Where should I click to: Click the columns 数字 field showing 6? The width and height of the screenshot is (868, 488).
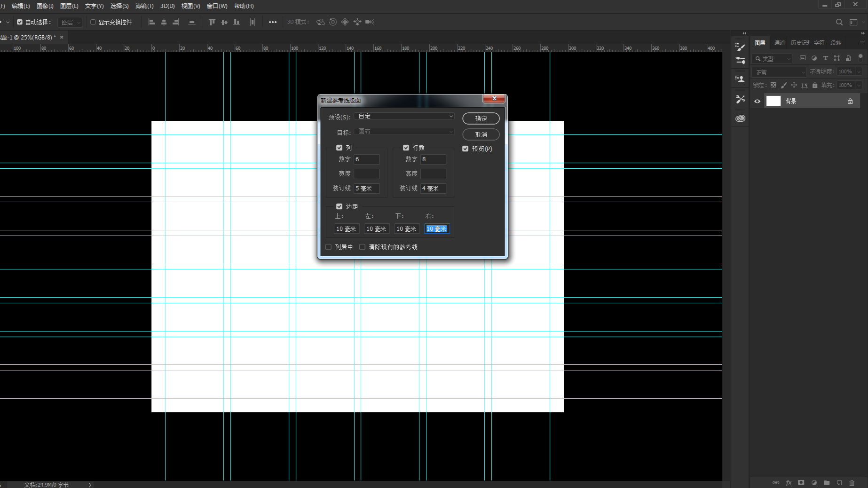[x=366, y=159]
